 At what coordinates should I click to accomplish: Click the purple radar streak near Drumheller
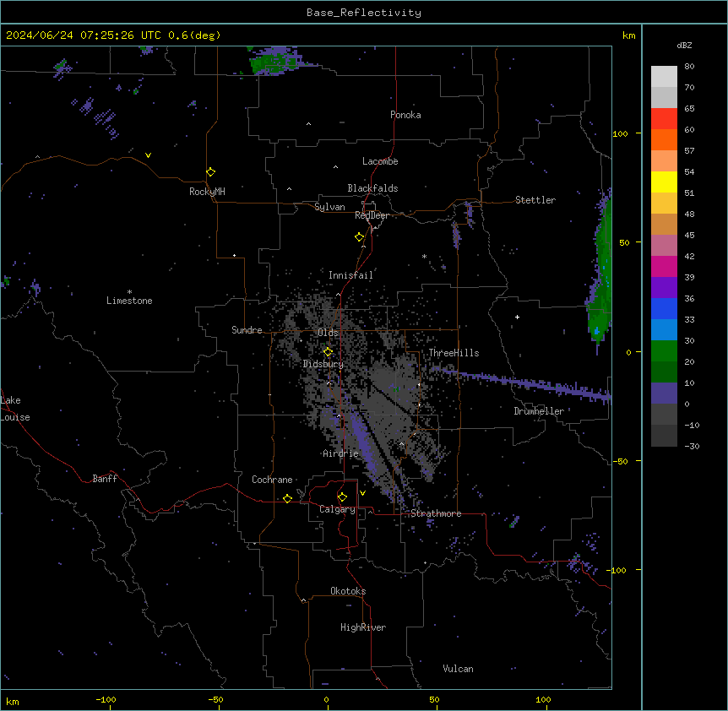[520, 382]
